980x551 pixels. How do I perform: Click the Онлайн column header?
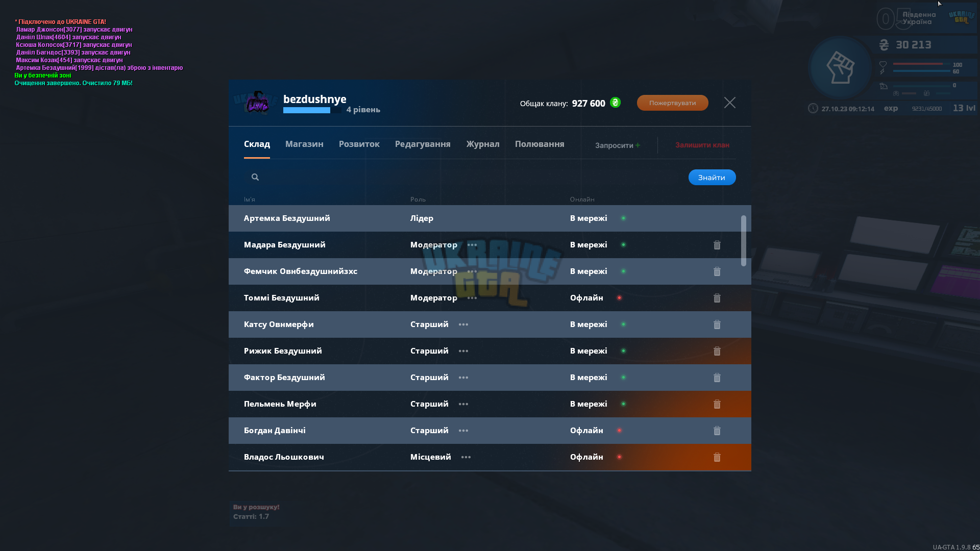[x=582, y=199]
